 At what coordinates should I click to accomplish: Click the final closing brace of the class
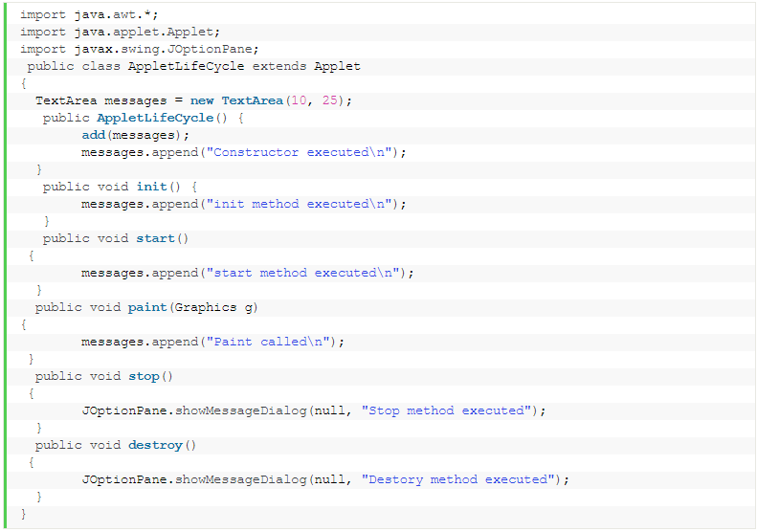click(x=24, y=514)
